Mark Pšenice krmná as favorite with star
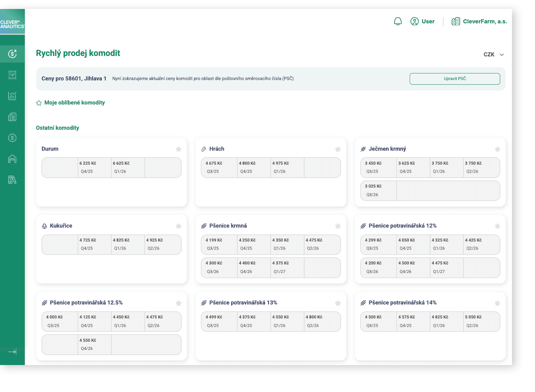 pos(338,226)
